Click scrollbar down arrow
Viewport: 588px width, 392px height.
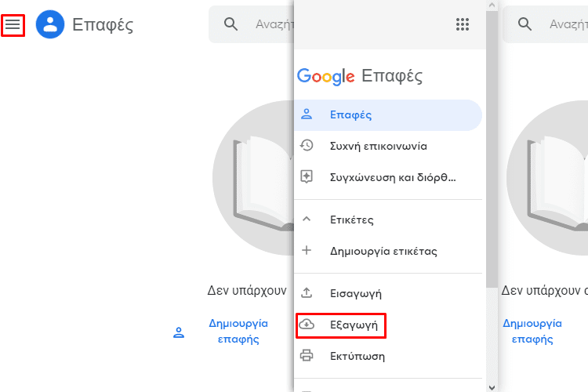[x=492, y=387]
